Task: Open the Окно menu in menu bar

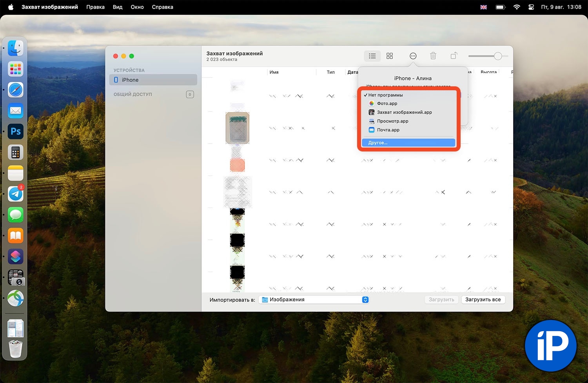Action: click(x=137, y=7)
